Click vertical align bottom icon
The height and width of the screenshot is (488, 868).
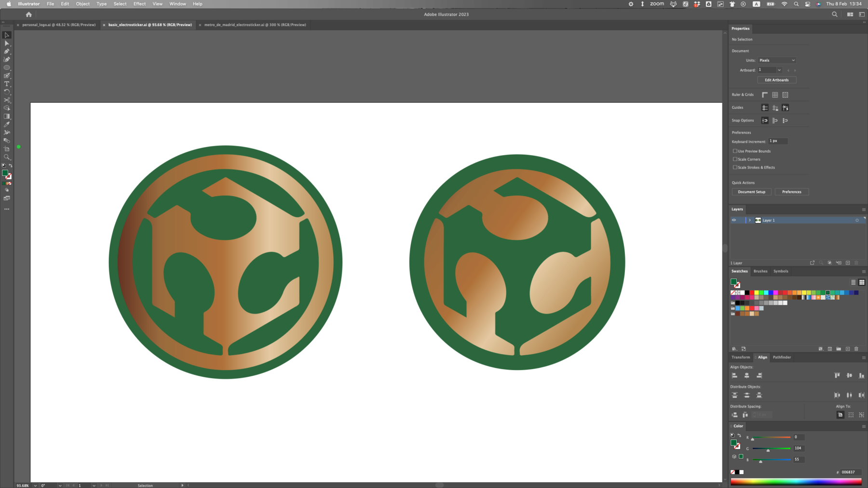point(861,375)
